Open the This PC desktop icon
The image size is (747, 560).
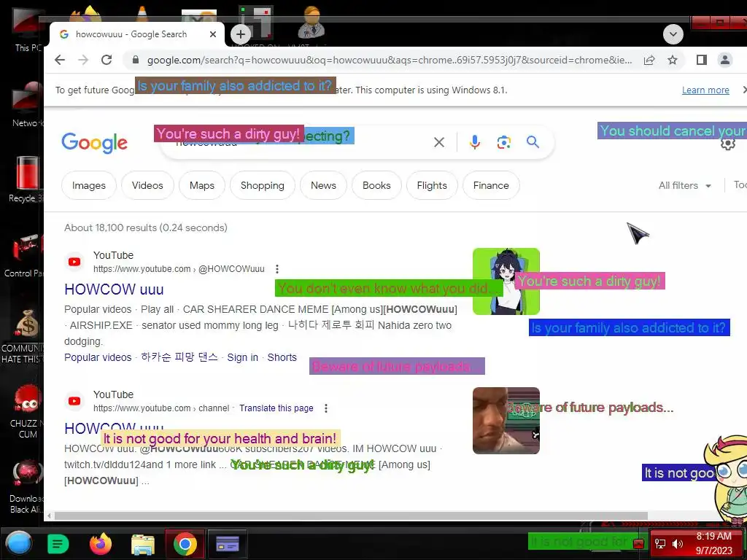click(27, 28)
